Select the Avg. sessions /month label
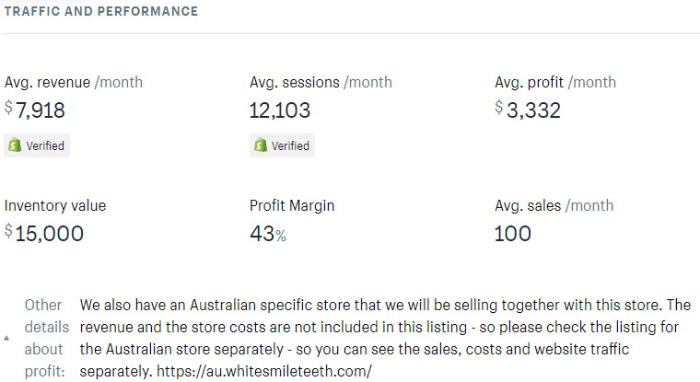700x382 pixels. click(x=321, y=82)
